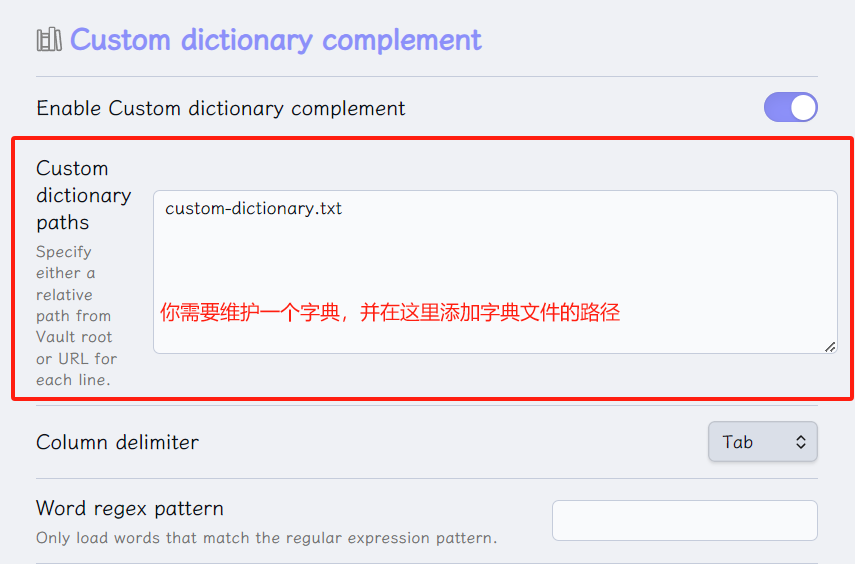Click the "Enable Custom dictionary complement" label
The image size is (855, 564).
coord(221,108)
